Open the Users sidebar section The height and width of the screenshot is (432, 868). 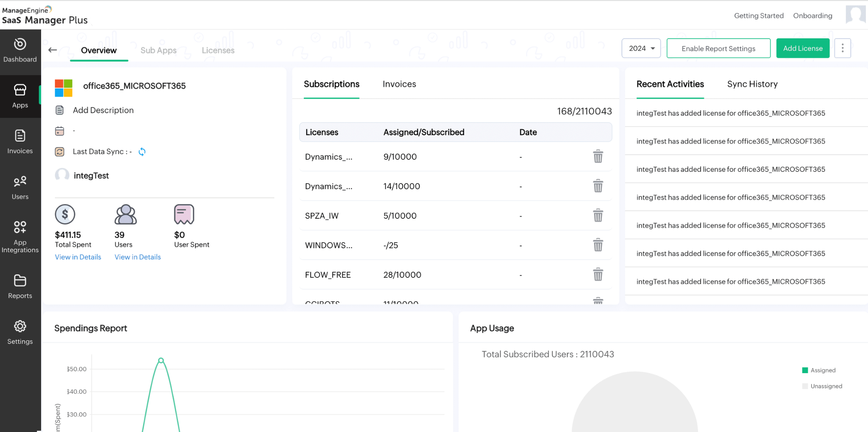(x=20, y=188)
